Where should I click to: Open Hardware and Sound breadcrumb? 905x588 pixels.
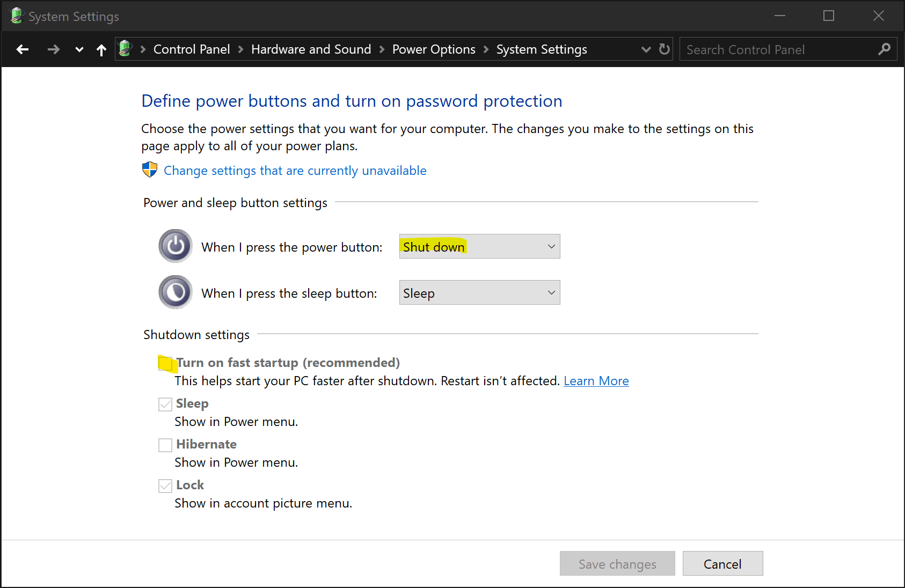coord(311,49)
